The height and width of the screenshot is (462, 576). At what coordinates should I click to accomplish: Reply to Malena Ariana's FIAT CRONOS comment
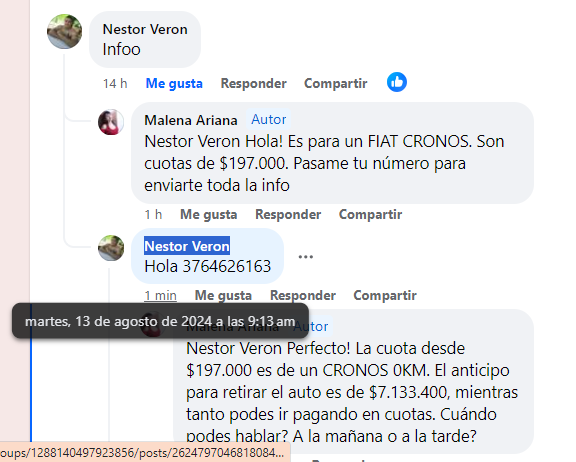(x=288, y=214)
